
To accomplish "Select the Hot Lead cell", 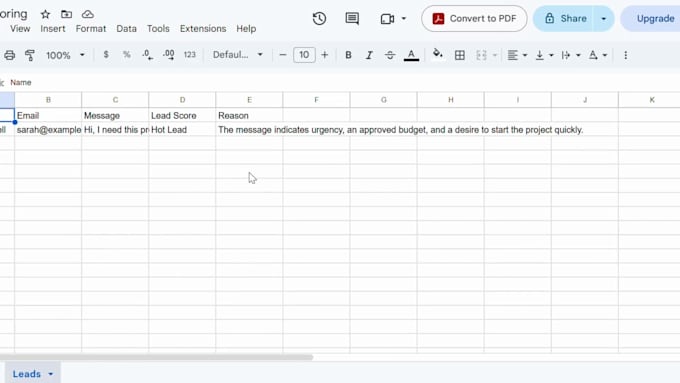I will click(x=182, y=130).
